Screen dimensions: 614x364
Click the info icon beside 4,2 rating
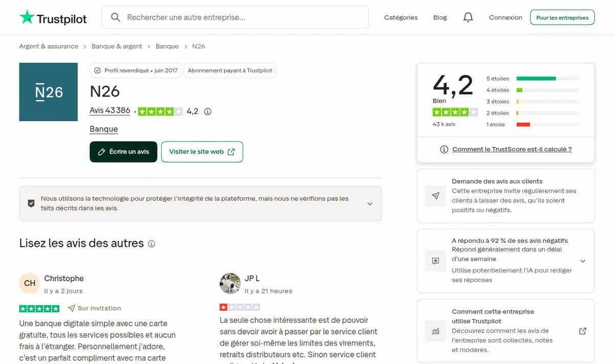coord(208,111)
